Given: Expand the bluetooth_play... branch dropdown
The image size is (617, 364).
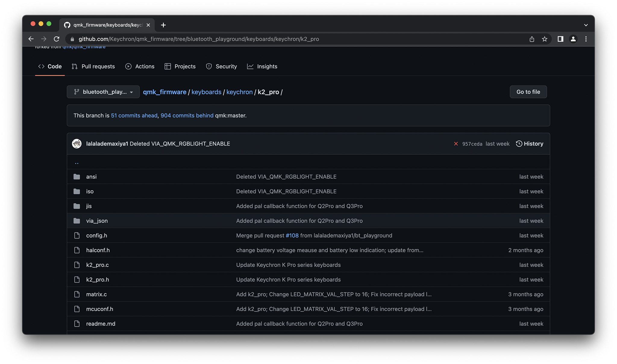Looking at the screenshot, I should click(x=103, y=92).
